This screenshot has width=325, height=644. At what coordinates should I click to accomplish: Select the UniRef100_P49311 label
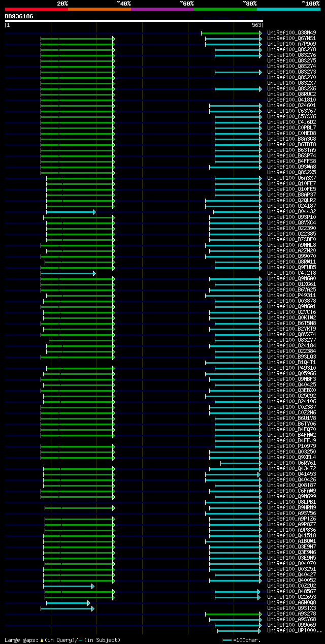coord(292,296)
